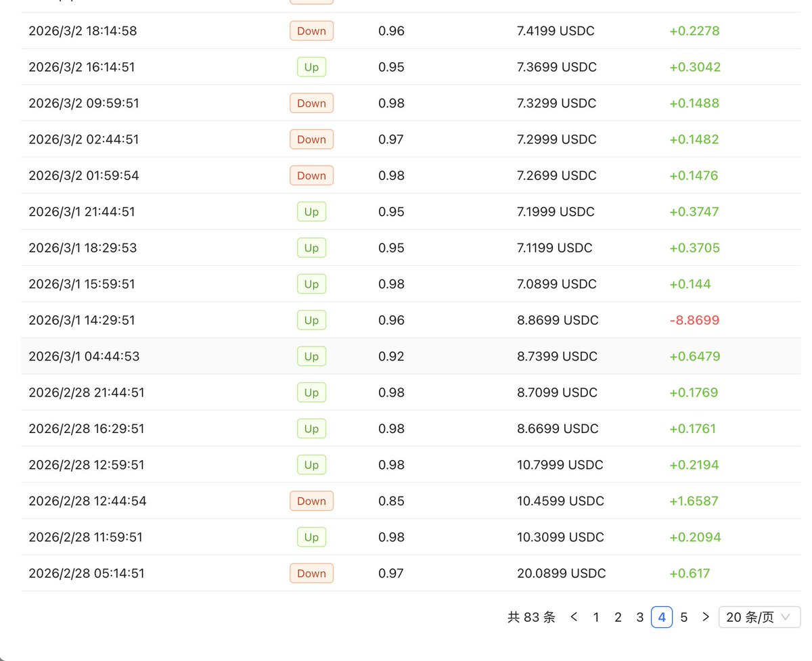Click amount 8.8699 USDC
The height and width of the screenshot is (661, 812).
pyautogui.click(x=558, y=320)
